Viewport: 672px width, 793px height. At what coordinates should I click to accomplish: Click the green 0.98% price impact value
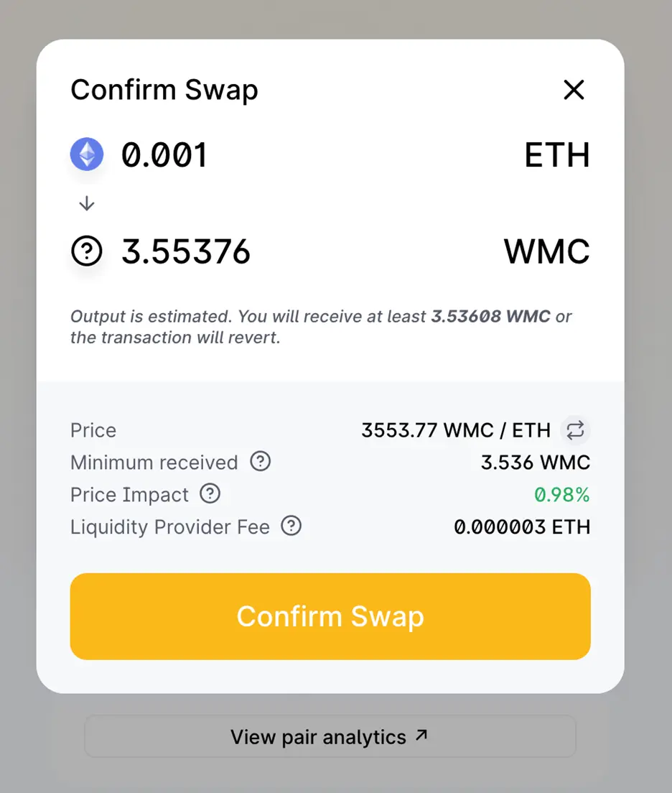coord(562,495)
